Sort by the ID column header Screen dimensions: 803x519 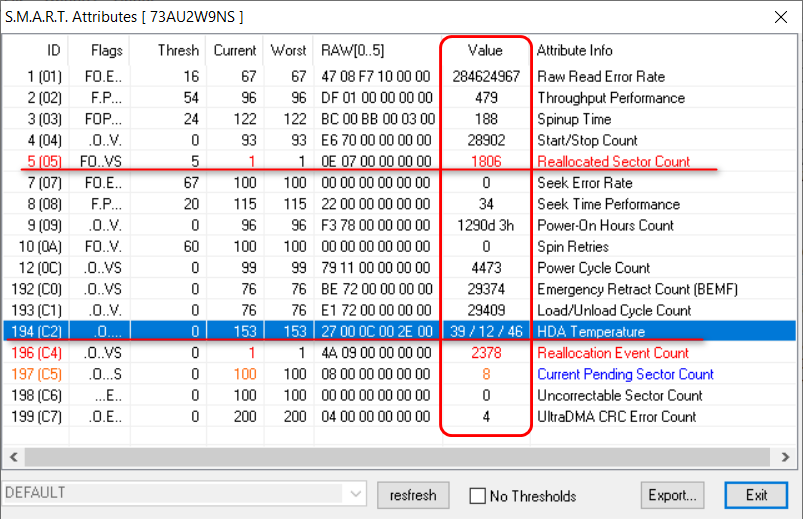pos(53,50)
